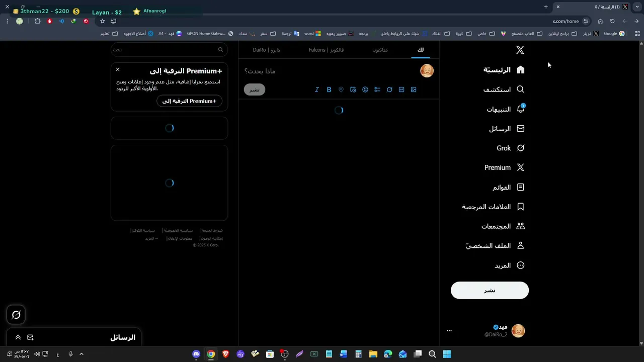Show hidden system tray icons
This screenshot has height=362, width=644.
82,354
